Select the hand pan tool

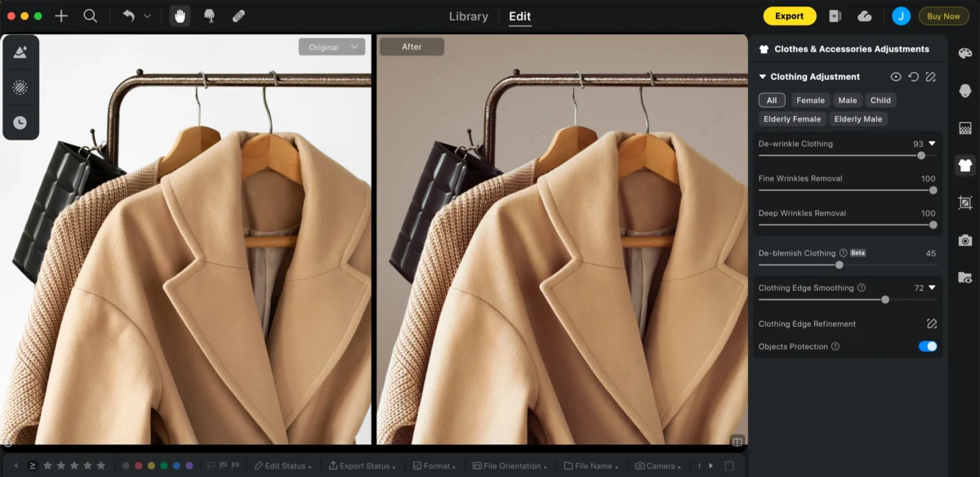pos(180,16)
